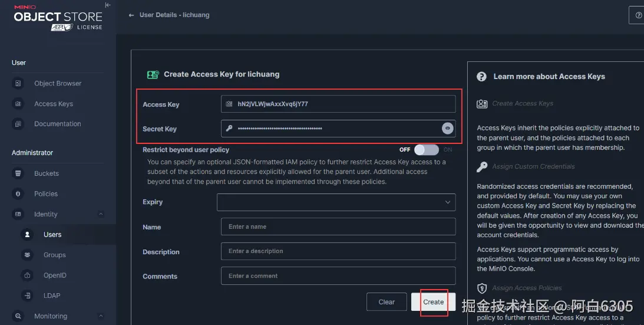The width and height of the screenshot is (644, 325).
Task: Click the back arrow beside User Details
Action: (131, 15)
